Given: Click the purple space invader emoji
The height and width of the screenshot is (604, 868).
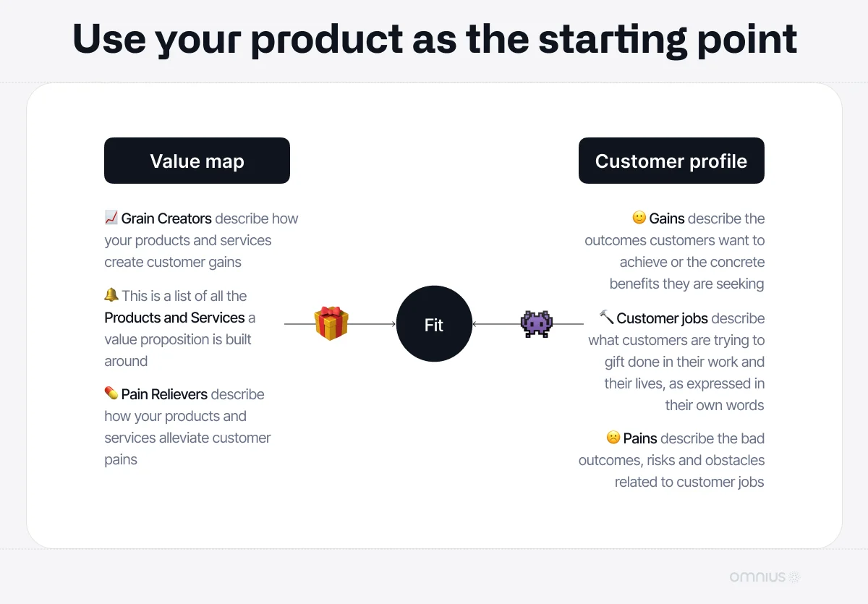Looking at the screenshot, I should tap(537, 323).
